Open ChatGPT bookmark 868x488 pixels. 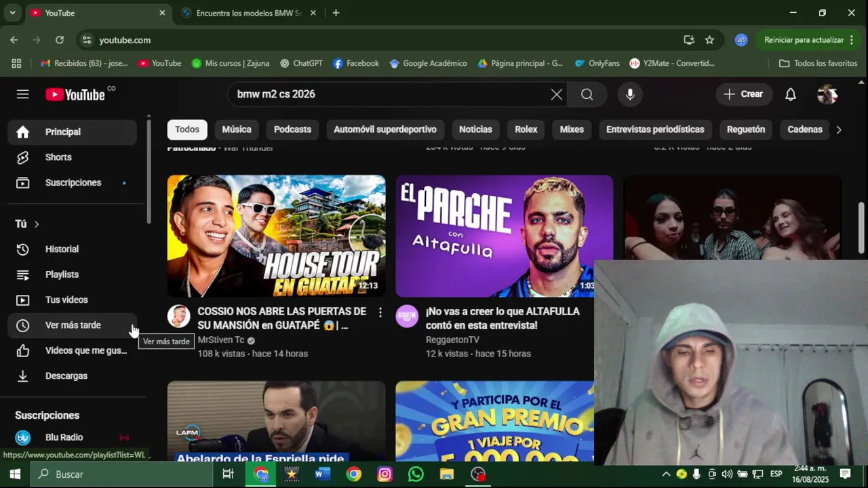point(301,63)
